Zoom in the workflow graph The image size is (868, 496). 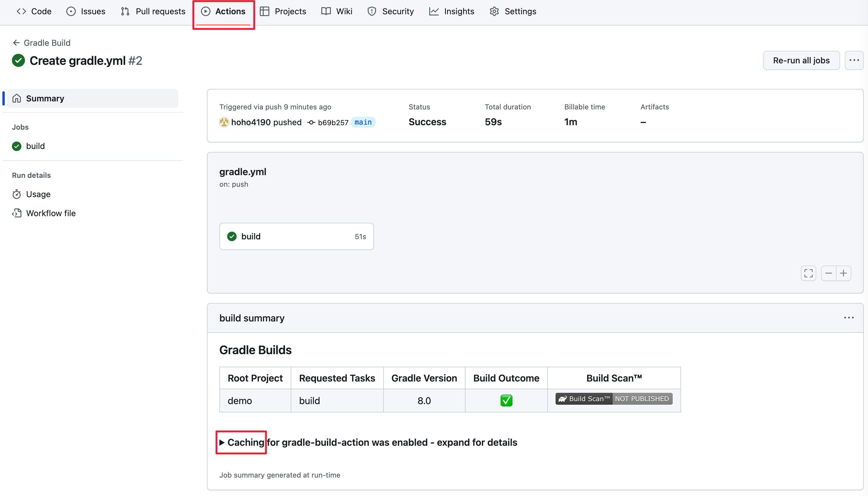[844, 273]
